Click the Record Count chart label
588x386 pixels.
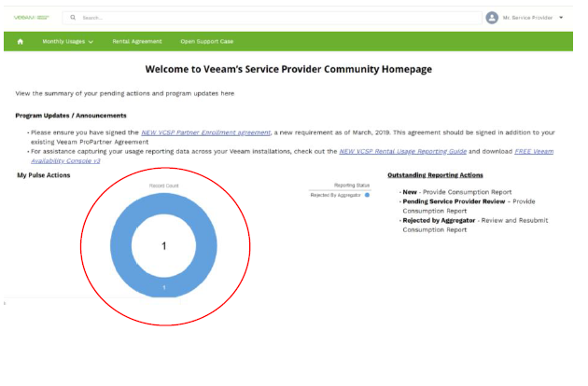(164, 186)
